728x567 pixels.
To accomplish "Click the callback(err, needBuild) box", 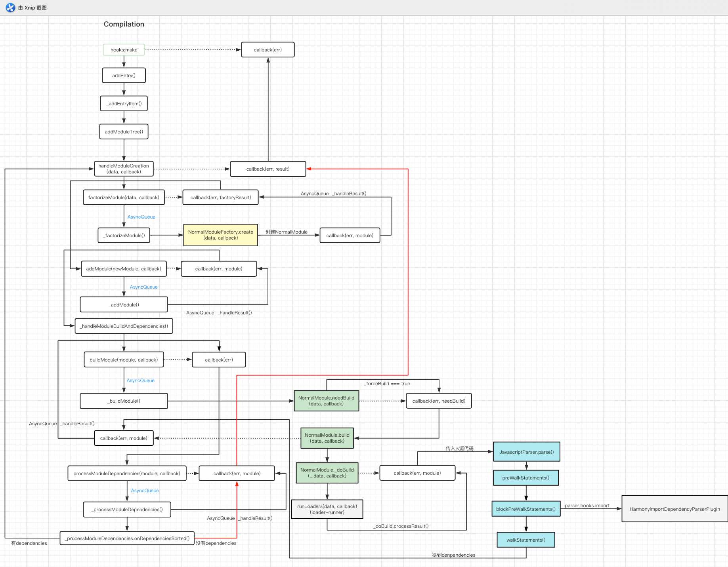I will pos(439,401).
